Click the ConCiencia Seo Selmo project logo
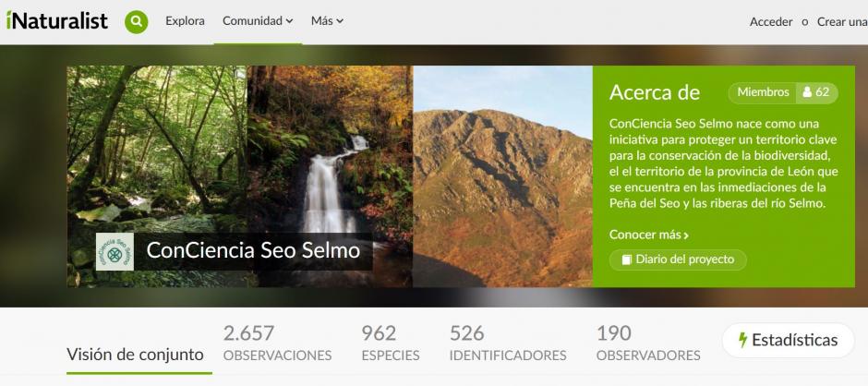Screen dimensions: 868x386 point(115,251)
